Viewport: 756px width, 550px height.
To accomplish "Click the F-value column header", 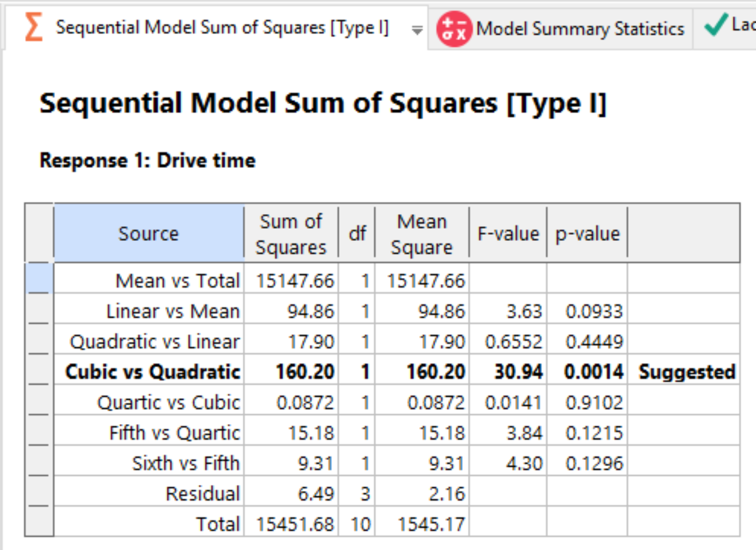I will [508, 234].
